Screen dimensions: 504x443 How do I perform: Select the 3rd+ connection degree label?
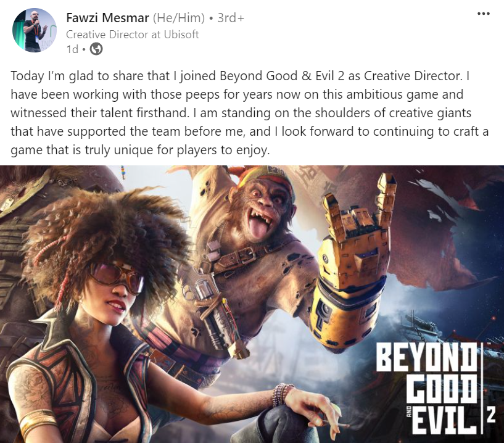tap(231, 18)
